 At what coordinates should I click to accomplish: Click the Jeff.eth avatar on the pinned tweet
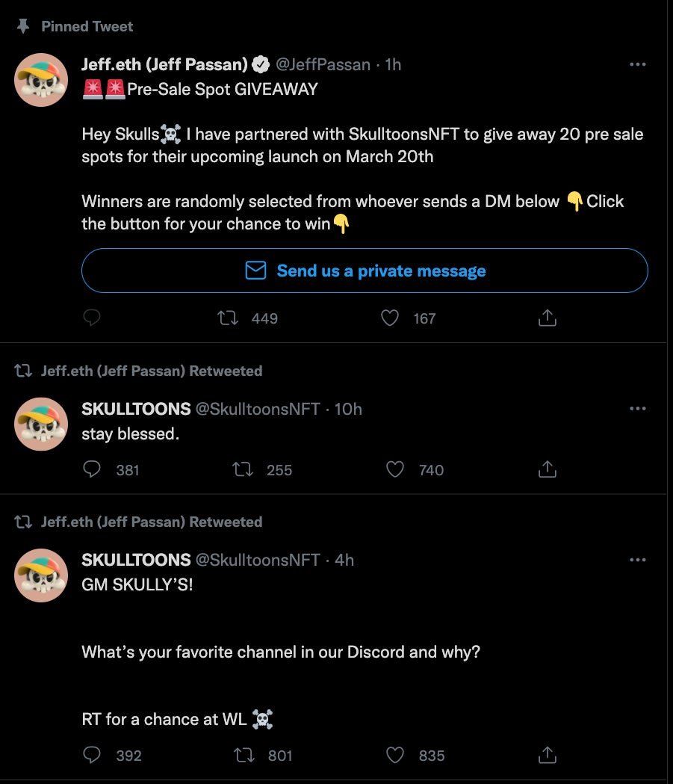click(42, 80)
